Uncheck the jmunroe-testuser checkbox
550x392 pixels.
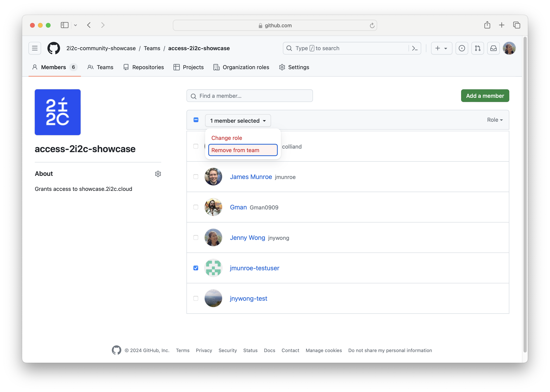click(196, 268)
